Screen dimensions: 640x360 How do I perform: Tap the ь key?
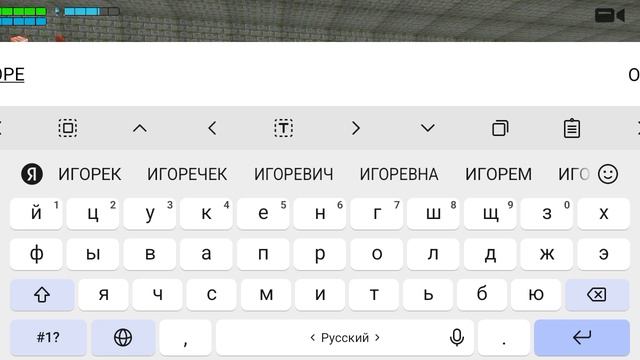[428, 294]
